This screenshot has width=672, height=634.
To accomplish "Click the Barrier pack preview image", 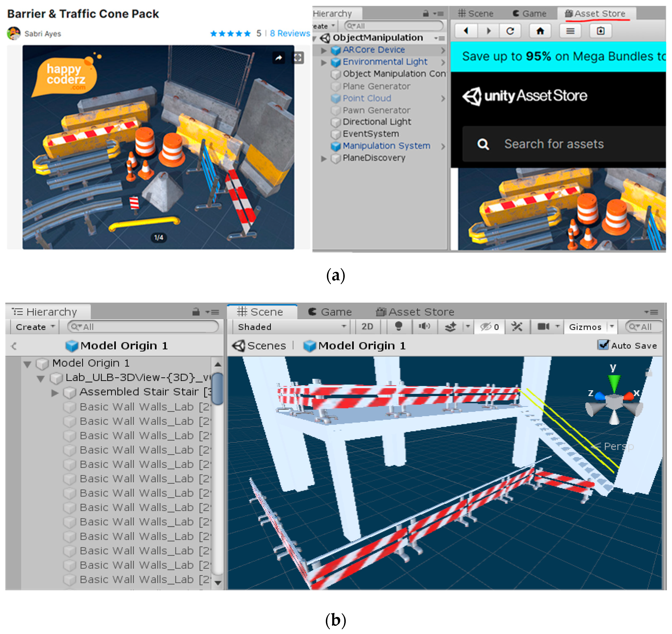I will tap(158, 147).
